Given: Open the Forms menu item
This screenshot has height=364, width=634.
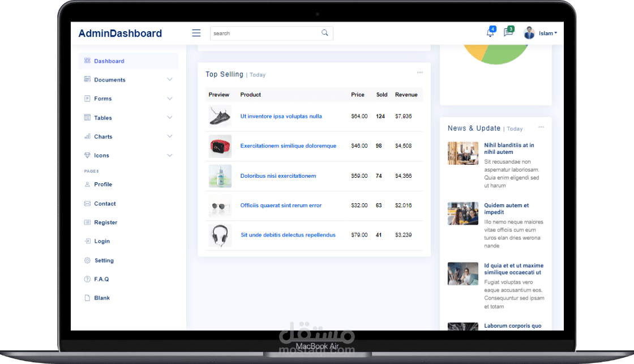Looking at the screenshot, I should point(128,99).
